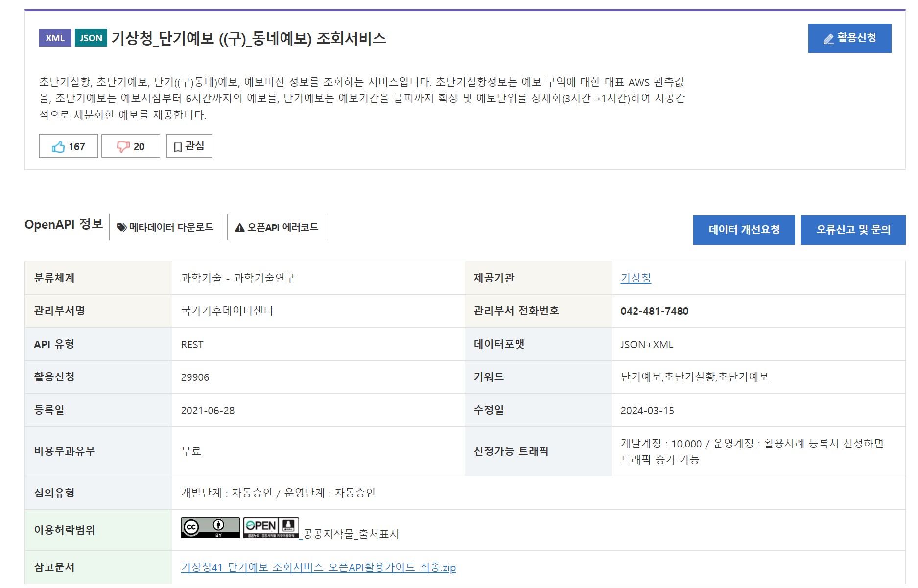Like the service with thumbs-up 167

(69, 146)
